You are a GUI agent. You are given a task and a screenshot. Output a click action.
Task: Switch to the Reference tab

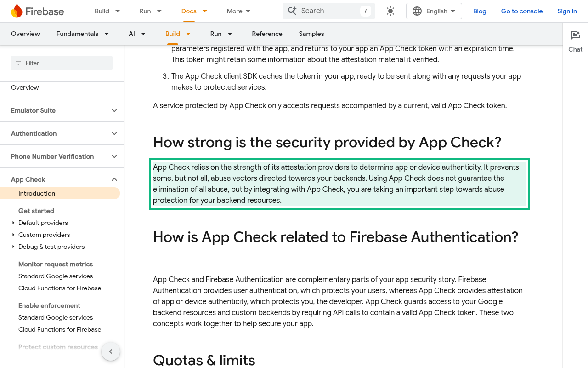tap(267, 34)
